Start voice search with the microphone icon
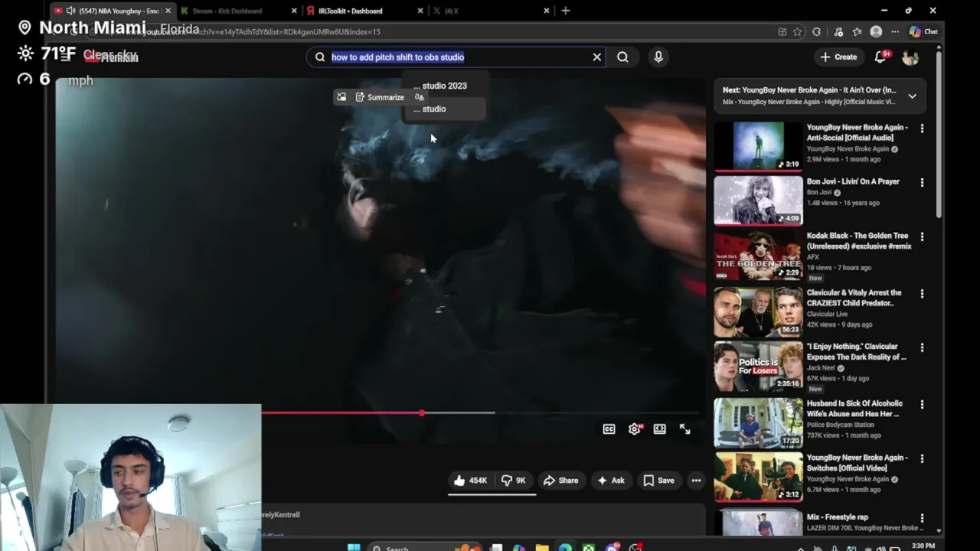980x551 pixels. [658, 57]
